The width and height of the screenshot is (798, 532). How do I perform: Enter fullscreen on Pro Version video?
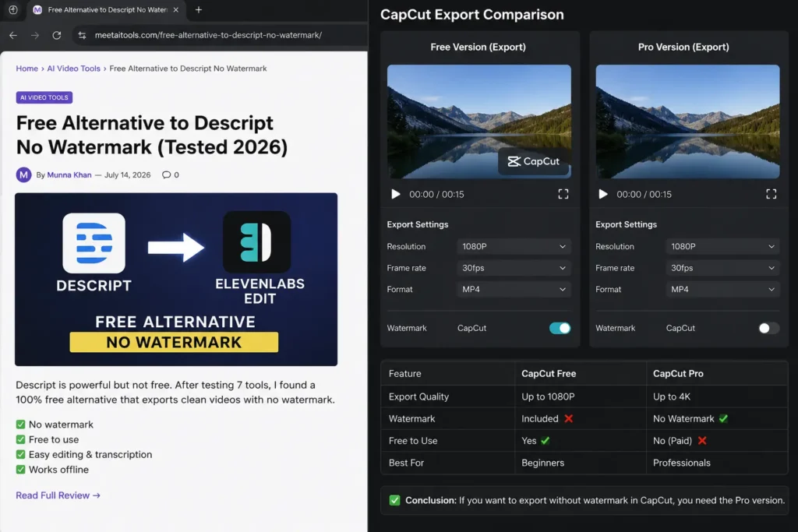point(771,194)
